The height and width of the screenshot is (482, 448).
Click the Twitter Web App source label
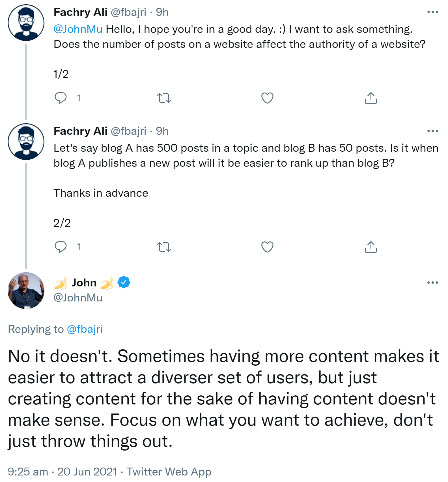169,472
